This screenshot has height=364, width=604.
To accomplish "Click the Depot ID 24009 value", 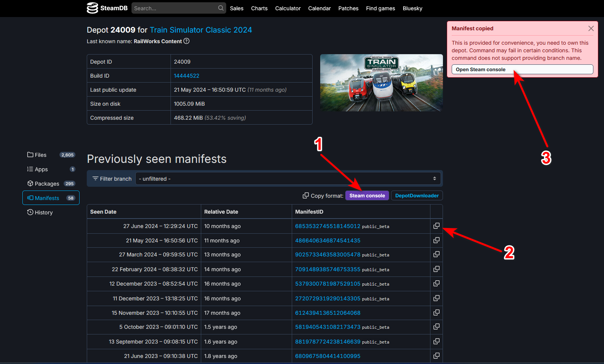I will point(182,61).
